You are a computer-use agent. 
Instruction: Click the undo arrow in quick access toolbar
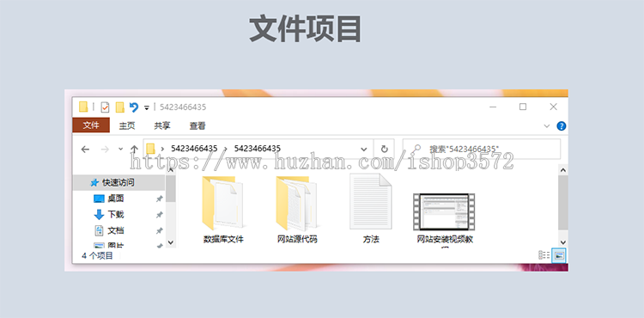tap(133, 107)
